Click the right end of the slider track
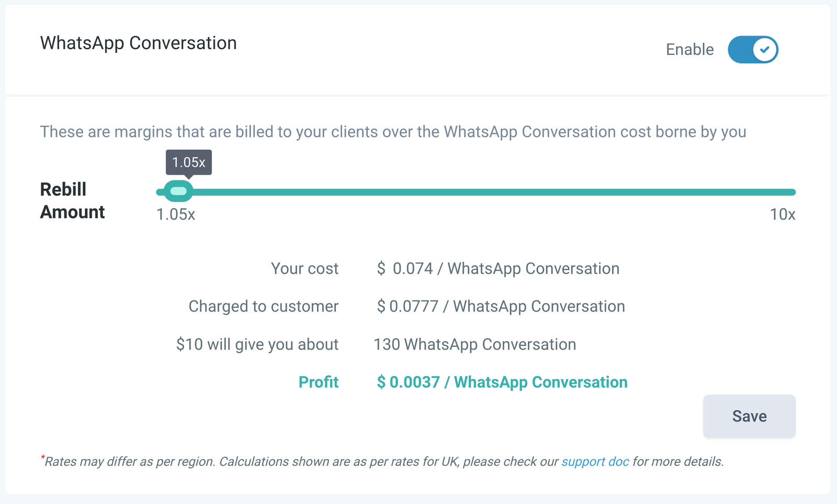Screen dimensions: 837x504 pos(791,192)
